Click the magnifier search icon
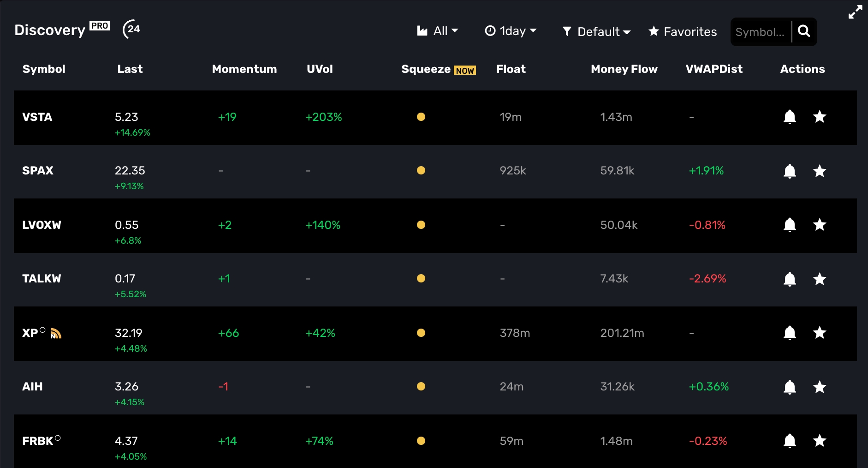 pos(804,31)
